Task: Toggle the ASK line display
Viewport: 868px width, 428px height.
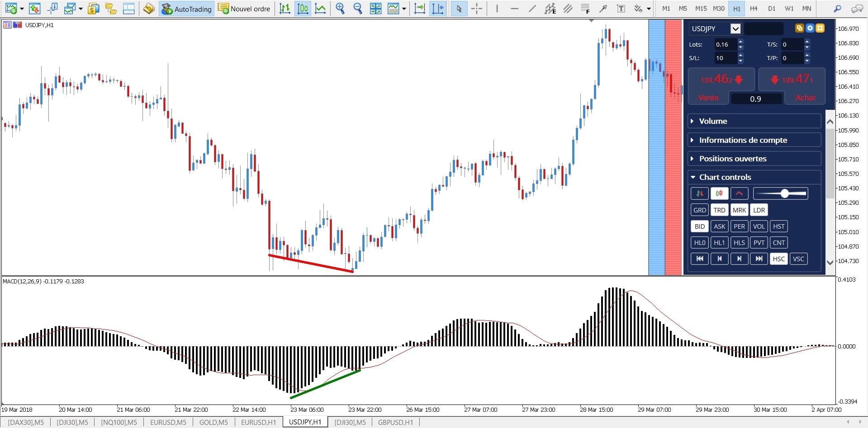Action: tap(719, 226)
